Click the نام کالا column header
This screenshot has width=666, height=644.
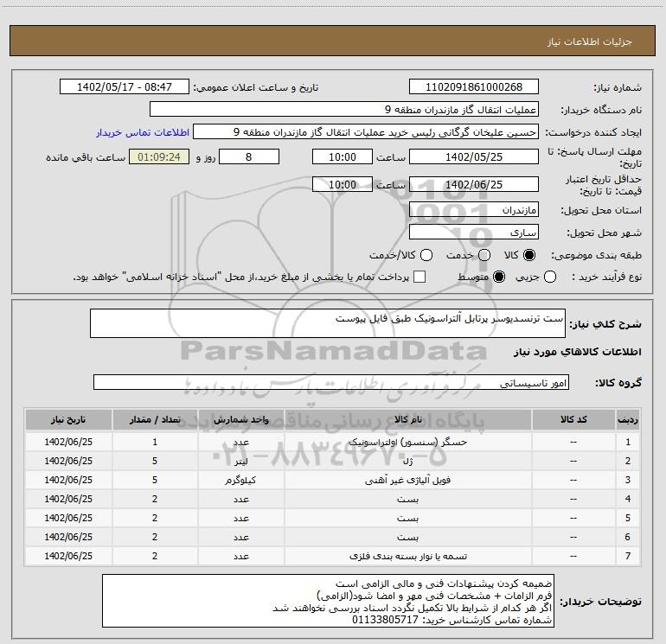point(407,419)
